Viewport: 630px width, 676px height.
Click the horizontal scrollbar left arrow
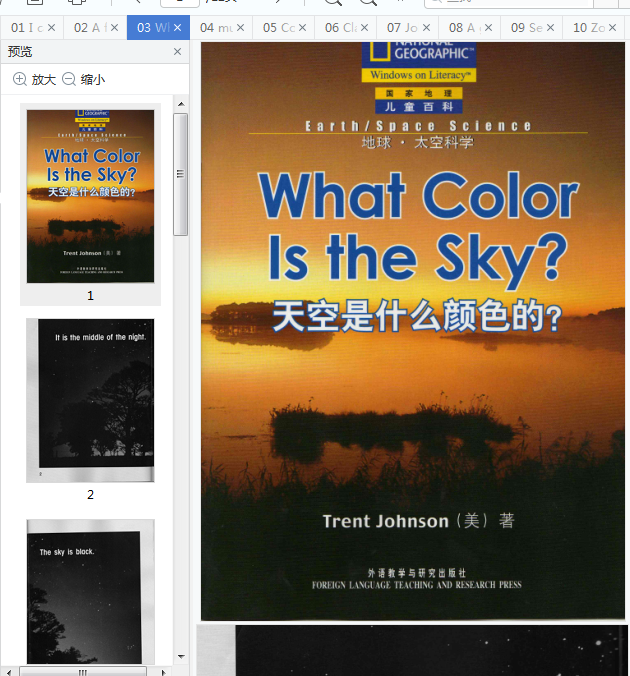9,672
